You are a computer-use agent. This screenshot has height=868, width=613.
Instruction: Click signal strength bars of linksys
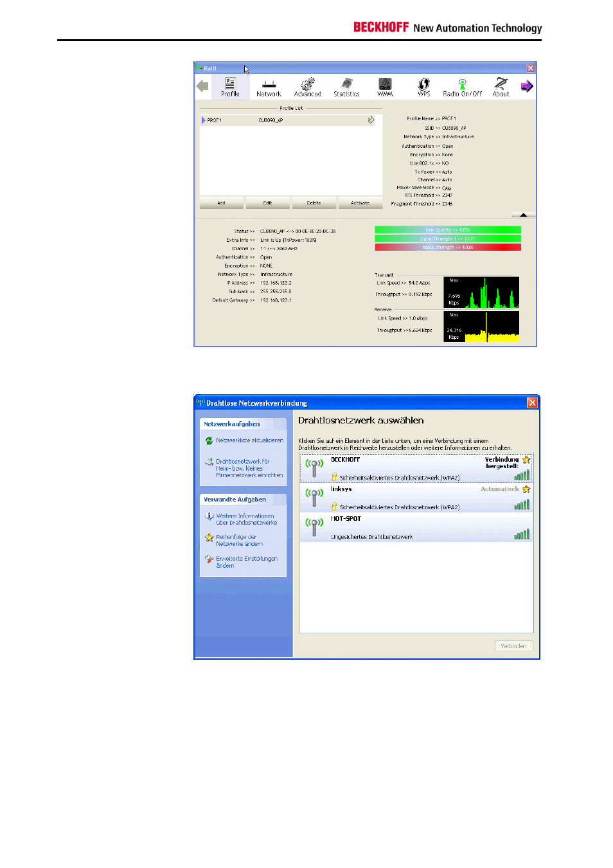(x=522, y=505)
